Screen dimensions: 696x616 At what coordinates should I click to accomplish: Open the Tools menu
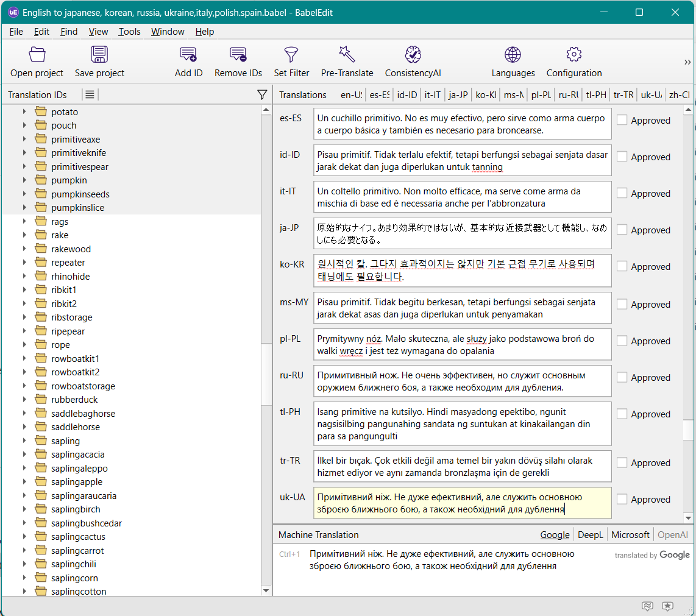click(x=129, y=32)
